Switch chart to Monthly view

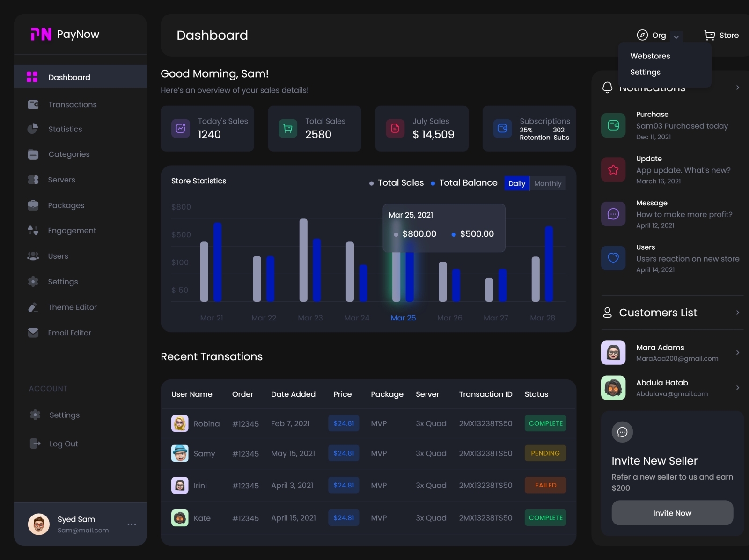(548, 183)
